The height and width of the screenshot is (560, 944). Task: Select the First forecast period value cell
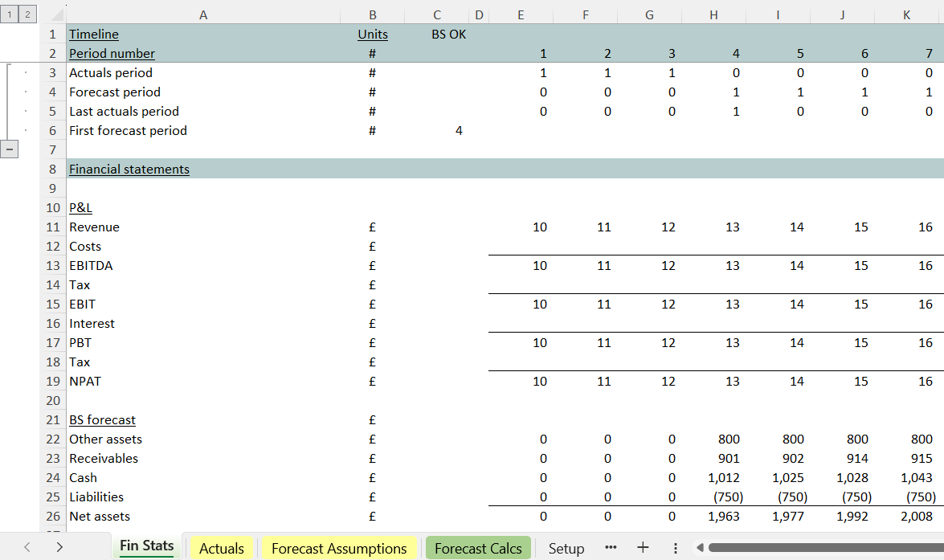(437, 131)
